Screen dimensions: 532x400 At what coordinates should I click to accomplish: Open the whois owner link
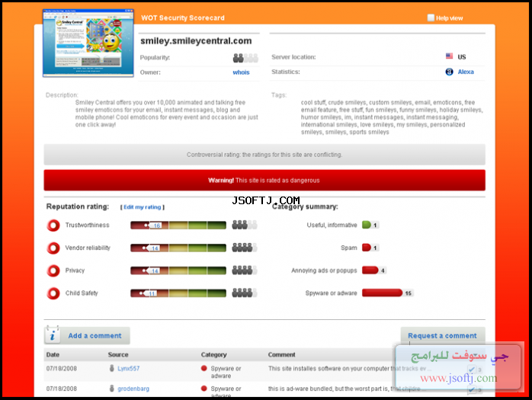pyautogui.click(x=241, y=72)
